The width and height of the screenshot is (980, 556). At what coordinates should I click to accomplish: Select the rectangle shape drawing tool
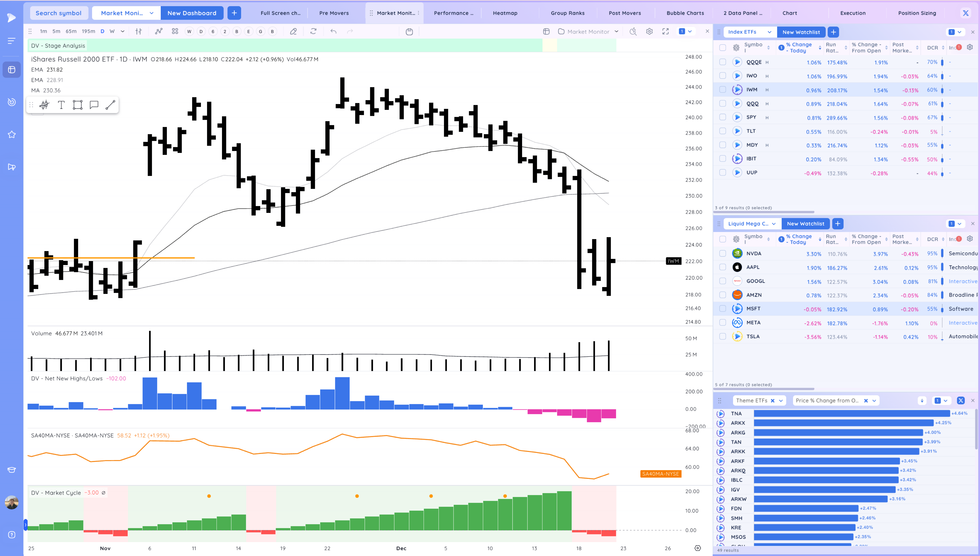77,105
